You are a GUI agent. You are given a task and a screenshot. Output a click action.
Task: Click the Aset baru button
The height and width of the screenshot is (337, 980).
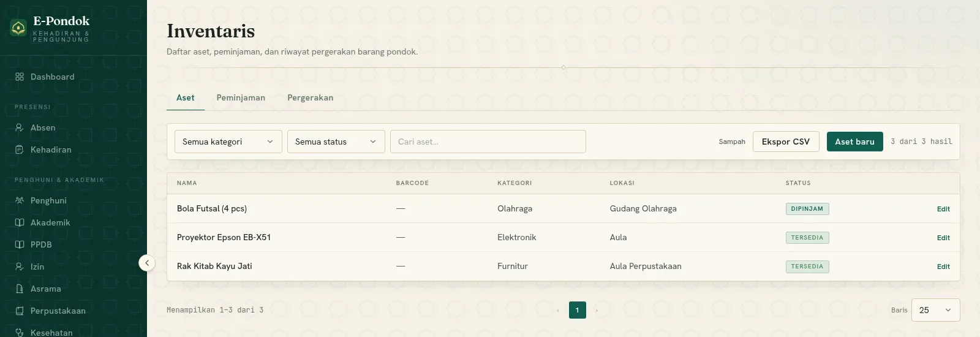[855, 142]
